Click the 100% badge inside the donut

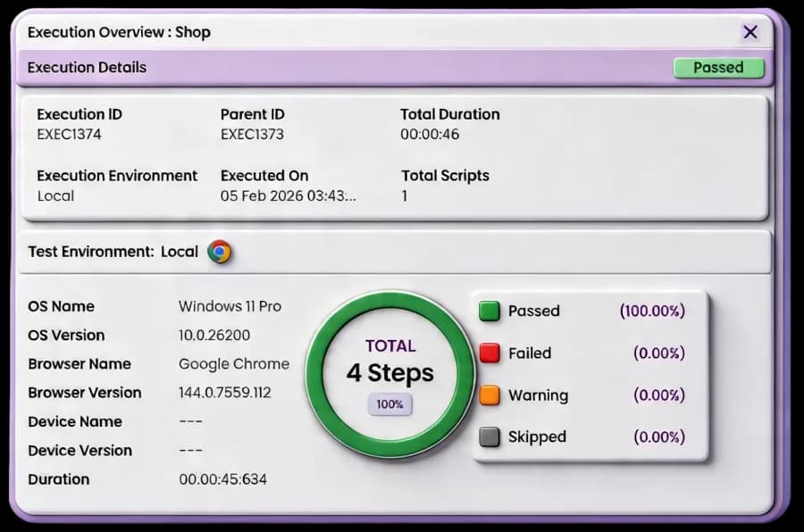[389, 404]
